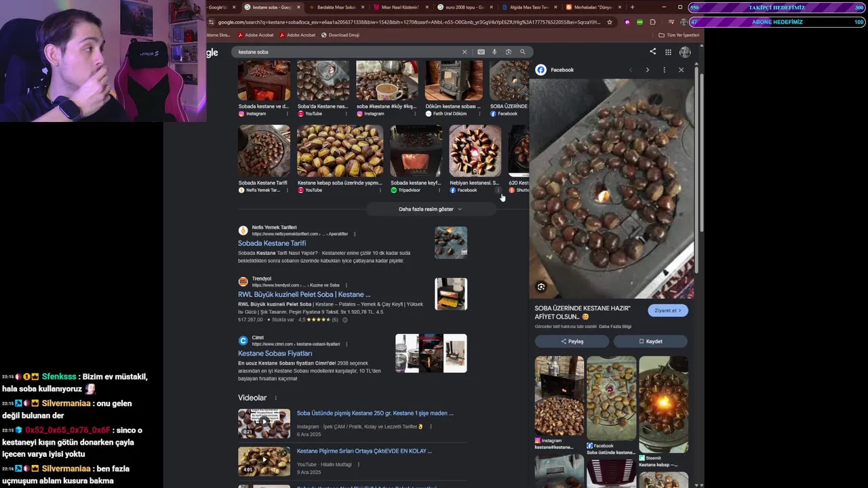Search by image with Lens icon
868x488 pixels.
pos(509,52)
